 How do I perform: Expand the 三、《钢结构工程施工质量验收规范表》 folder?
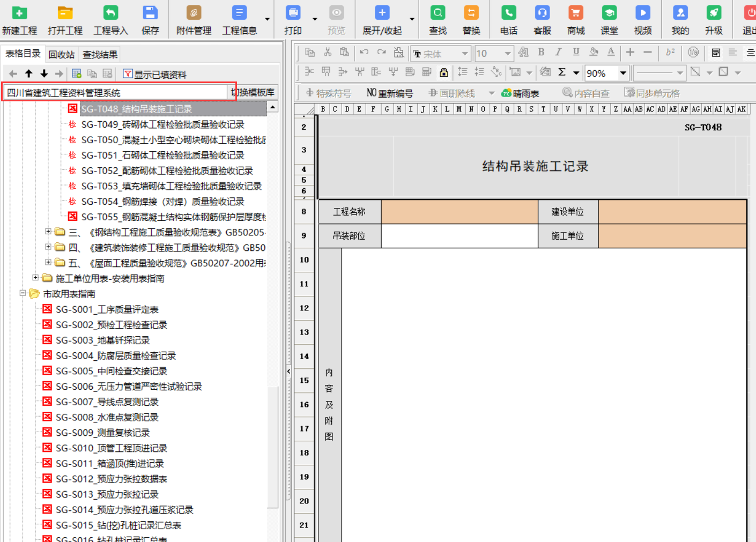pyautogui.click(x=48, y=232)
